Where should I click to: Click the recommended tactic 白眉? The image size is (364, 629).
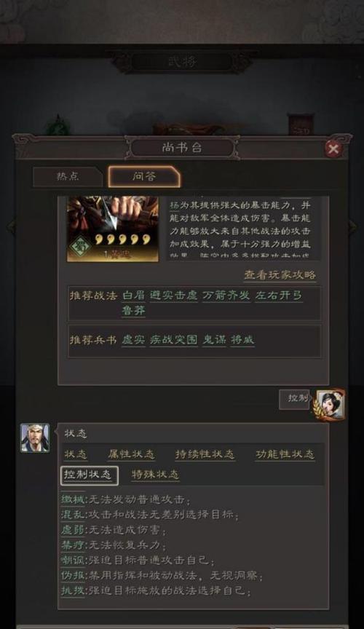pyautogui.click(x=134, y=296)
